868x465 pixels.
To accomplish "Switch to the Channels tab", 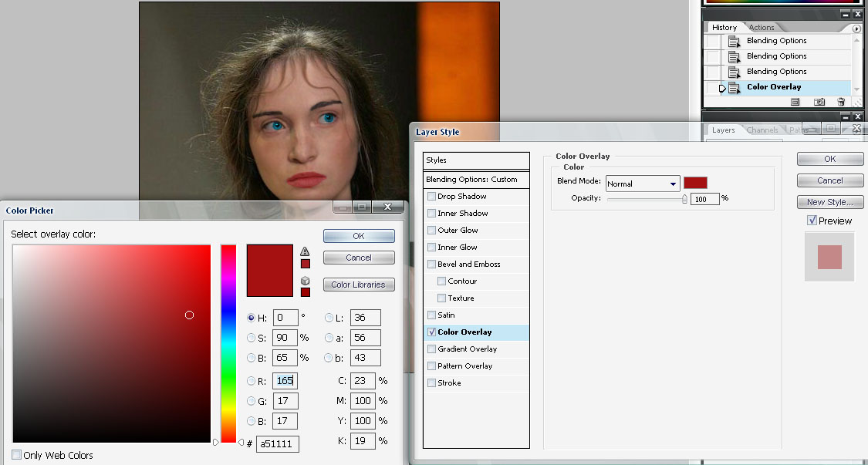I will point(762,130).
